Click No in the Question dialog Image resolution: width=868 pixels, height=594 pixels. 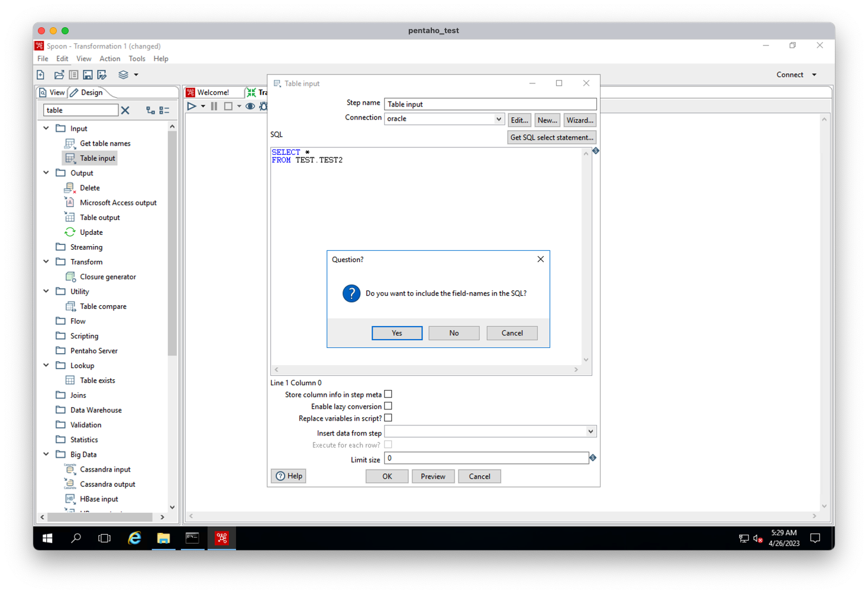(454, 333)
